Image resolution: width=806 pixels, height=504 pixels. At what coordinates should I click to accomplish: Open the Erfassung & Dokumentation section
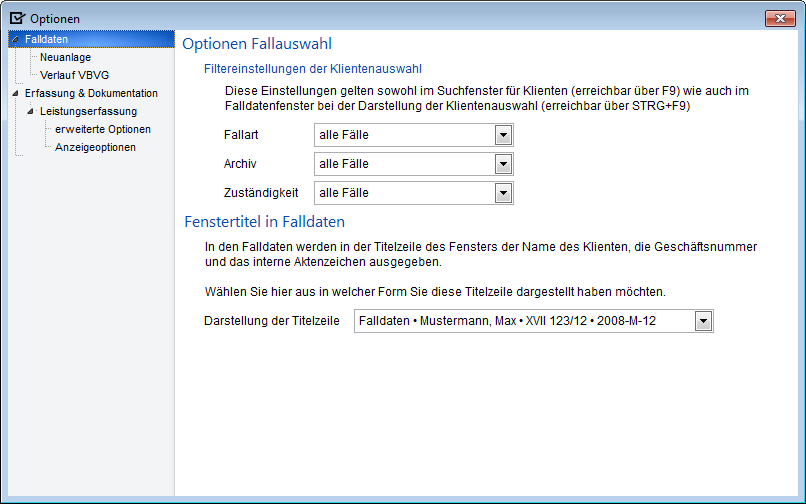(91, 93)
